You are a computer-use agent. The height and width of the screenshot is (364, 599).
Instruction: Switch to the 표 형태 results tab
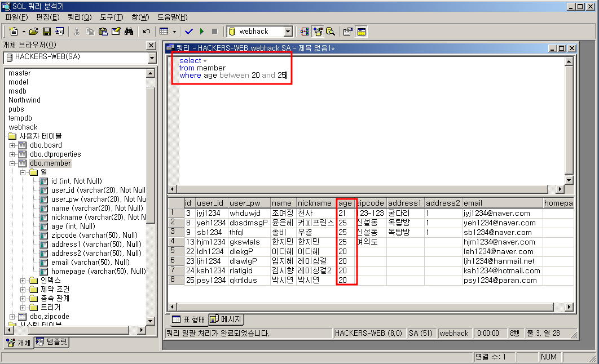(x=188, y=319)
